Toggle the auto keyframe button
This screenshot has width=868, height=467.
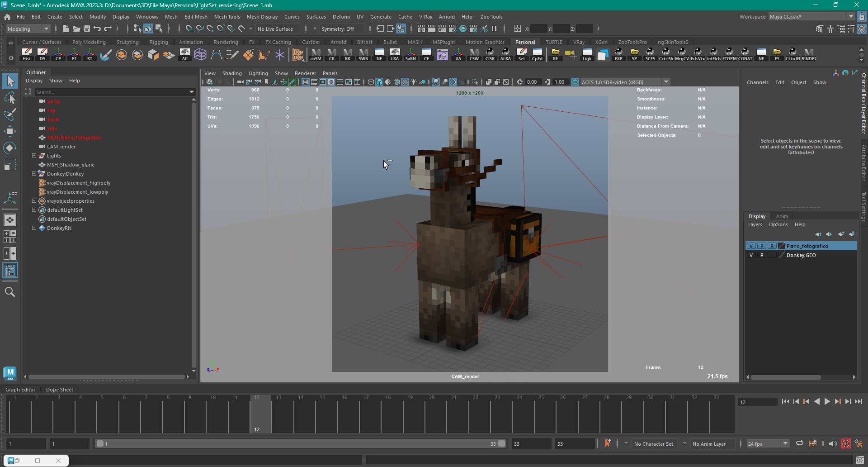[x=846, y=443]
